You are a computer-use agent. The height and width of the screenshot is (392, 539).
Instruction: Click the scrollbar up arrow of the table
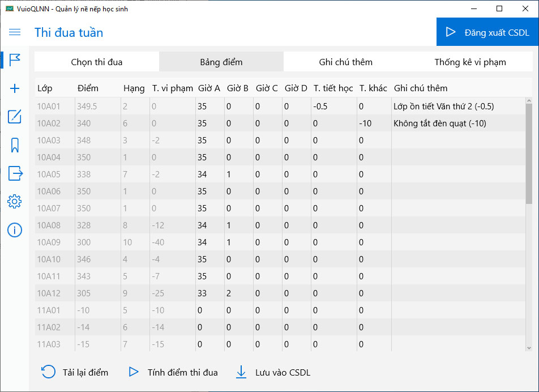[529, 101]
